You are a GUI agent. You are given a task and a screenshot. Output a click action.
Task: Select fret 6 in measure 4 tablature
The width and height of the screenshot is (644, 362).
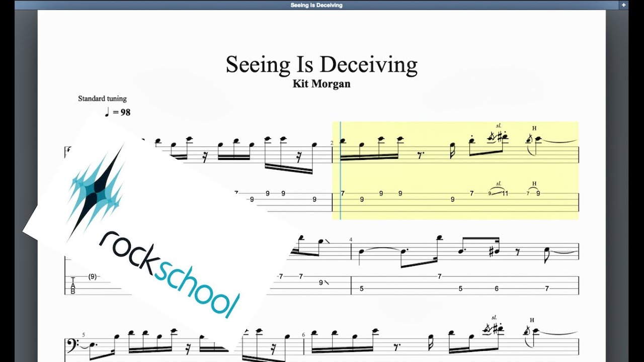click(496, 289)
